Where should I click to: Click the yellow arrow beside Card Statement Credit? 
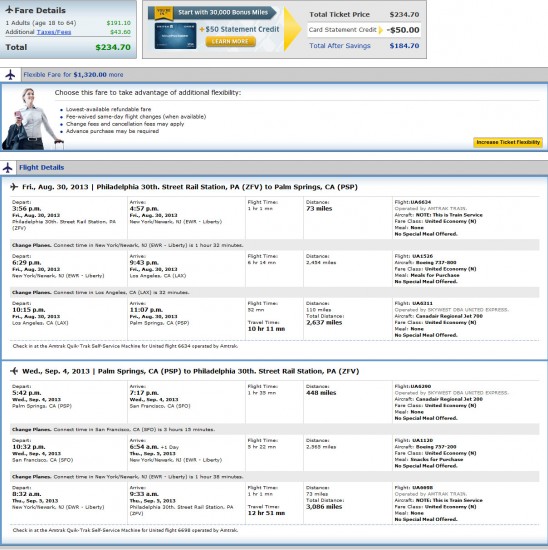tap(381, 30)
